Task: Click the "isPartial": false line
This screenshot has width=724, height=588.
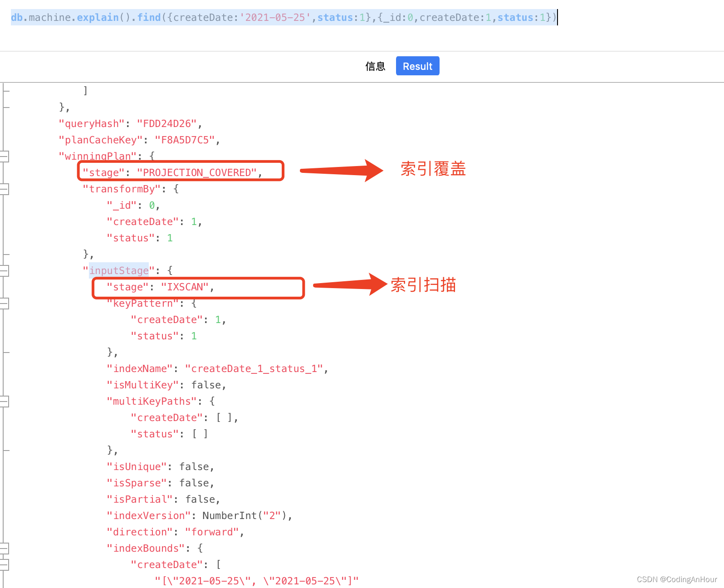Action: (163, 499)
